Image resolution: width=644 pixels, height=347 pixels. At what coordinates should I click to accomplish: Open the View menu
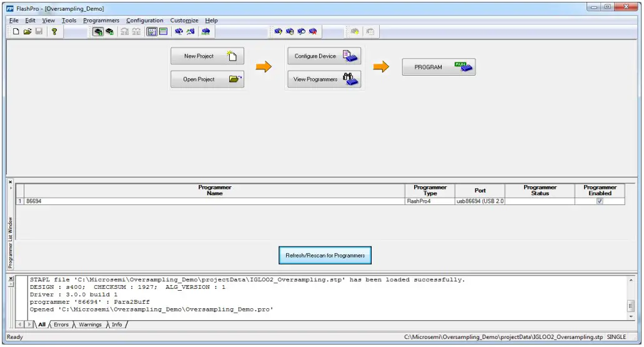tap(49, 20)
